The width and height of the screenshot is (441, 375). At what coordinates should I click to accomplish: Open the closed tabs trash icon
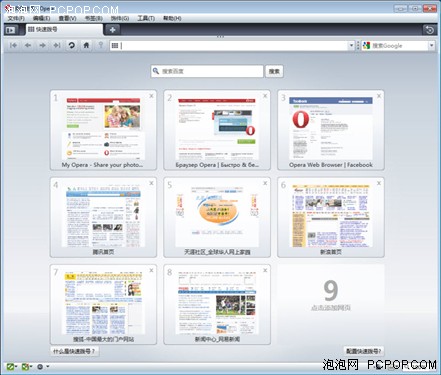point(429,30)
